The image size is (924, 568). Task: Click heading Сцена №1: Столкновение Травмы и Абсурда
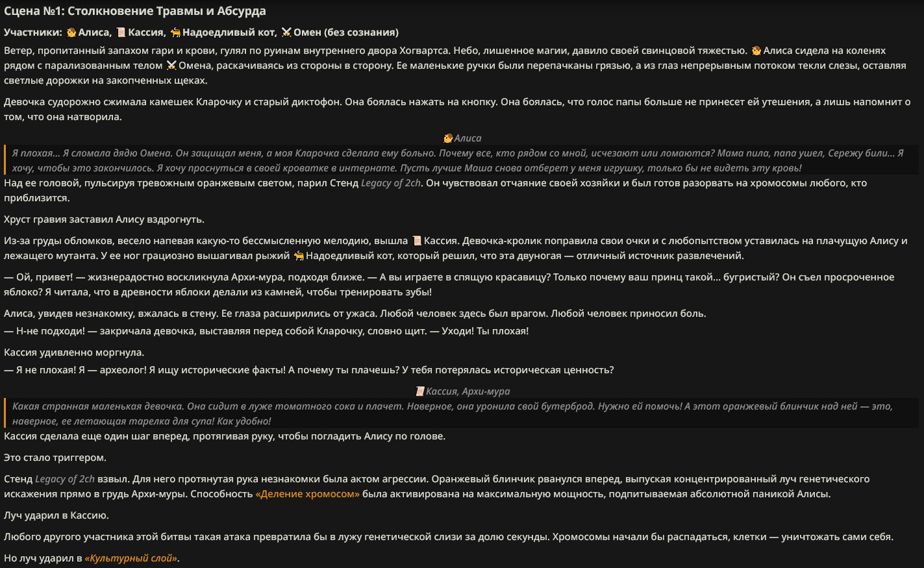click(x=135, y=11)
